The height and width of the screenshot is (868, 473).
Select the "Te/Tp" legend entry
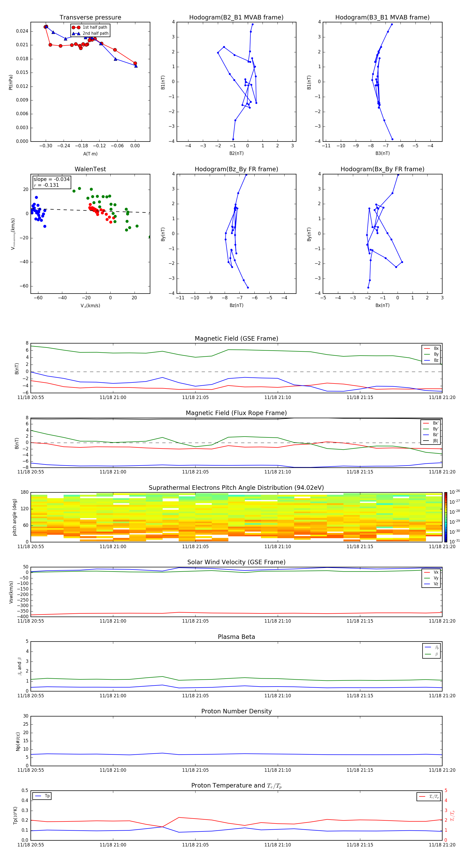point(429,796)
